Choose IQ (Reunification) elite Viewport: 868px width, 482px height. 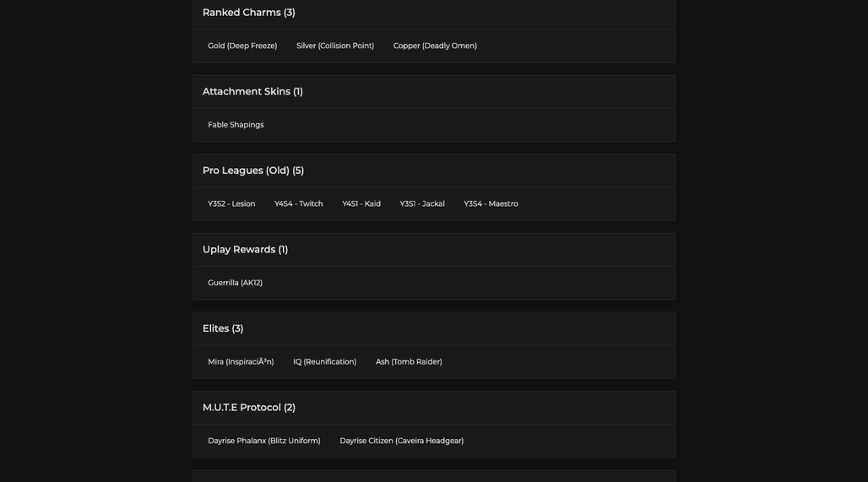click(325, 362)
